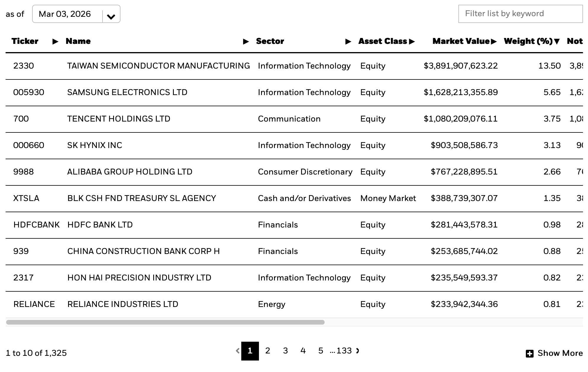588x372 pixels.
Task: Click the sort arrow beside Ticker header
Action: 55,41
